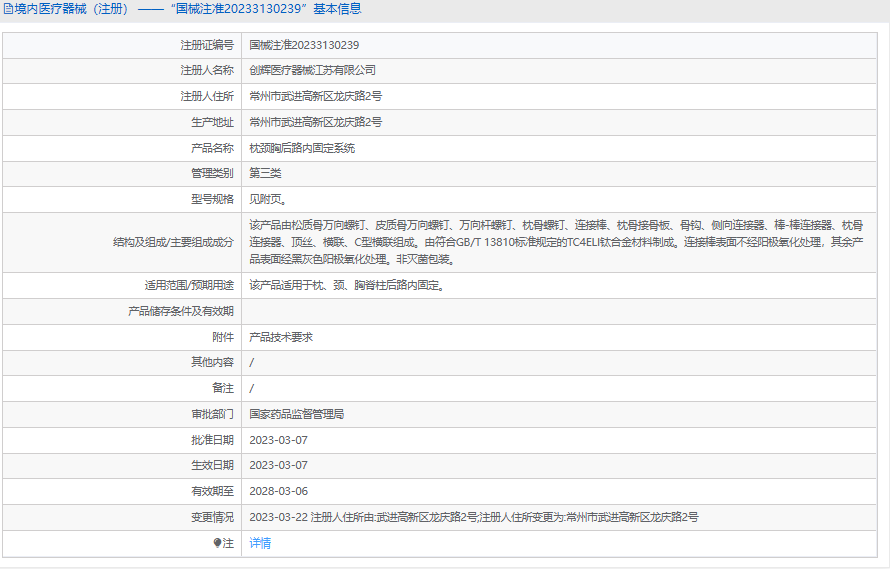The height and width of the screenshot is (569, 890).
Task: Click the 审批部门 label
Action: [212, 415]
